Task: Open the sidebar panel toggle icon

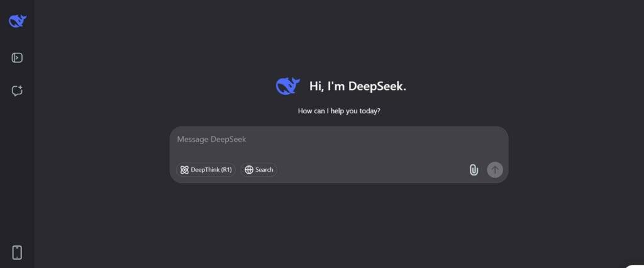Action: (17, 57)
